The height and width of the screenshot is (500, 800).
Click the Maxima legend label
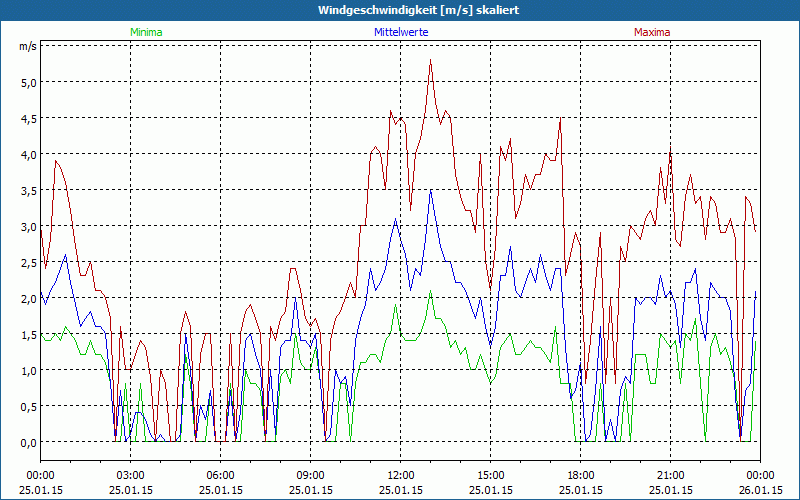pos(652,32)
